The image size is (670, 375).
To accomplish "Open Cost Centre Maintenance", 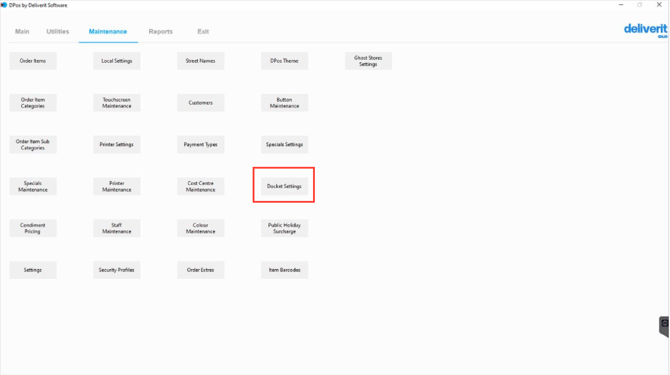I will (x=200, y=186).
